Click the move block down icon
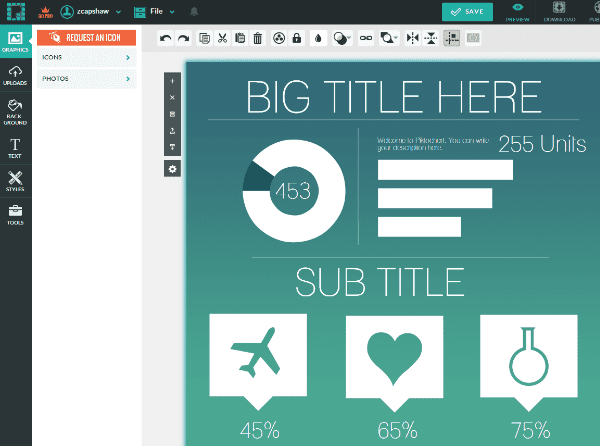This screenshot has width=600, height=446. coord(172,147)
